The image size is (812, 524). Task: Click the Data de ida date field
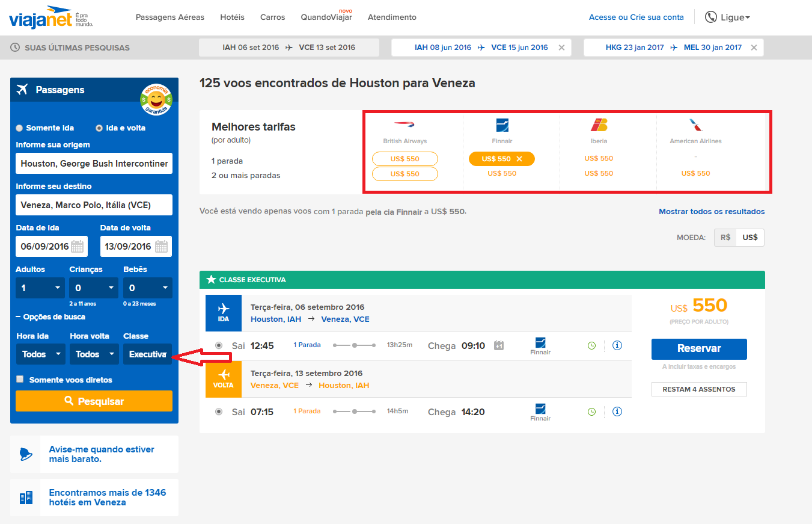tap(52, 247)
